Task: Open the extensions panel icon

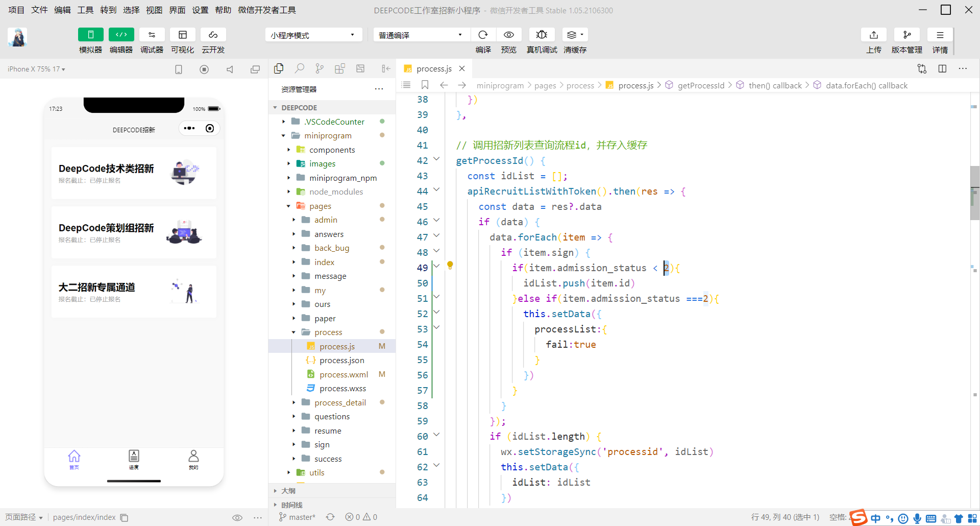Action: click(x=340, y=68)
